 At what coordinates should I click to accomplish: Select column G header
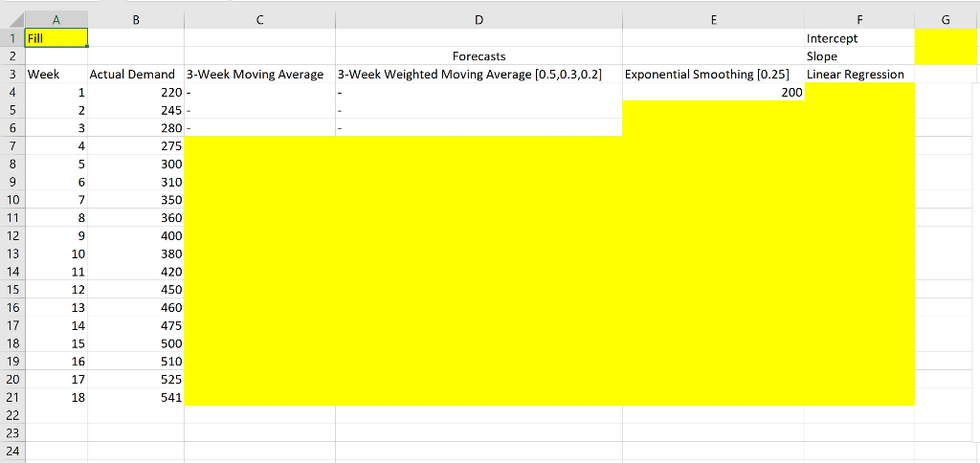(946, 20)
